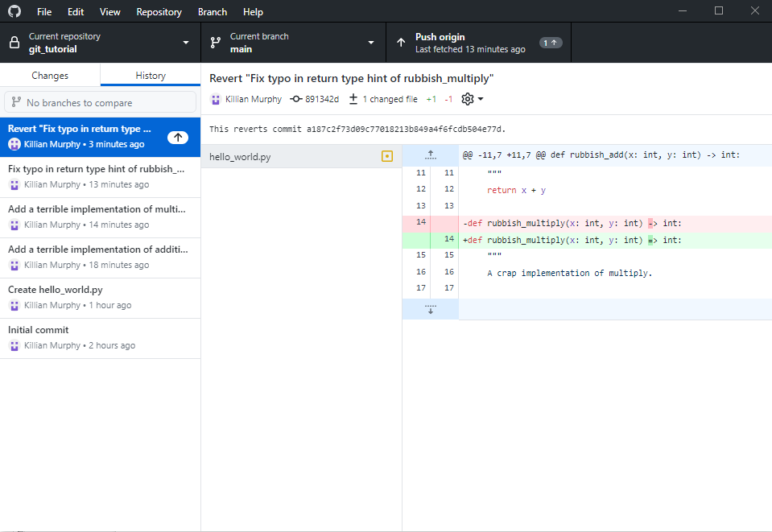Viewport: 772px width, 532px height.
Task: Open the Edit menu
Action: coord(76,12)
